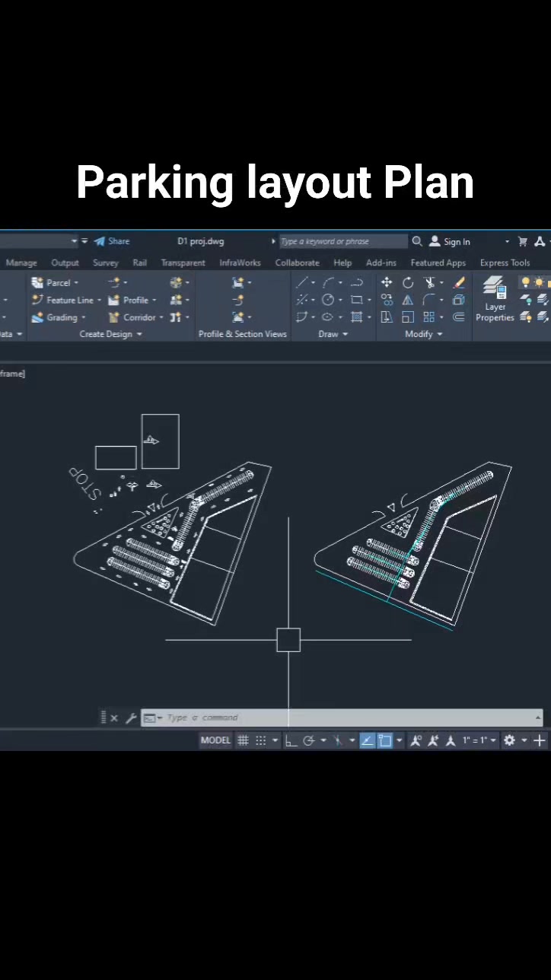Activate the Scale tool

point(408,317)
